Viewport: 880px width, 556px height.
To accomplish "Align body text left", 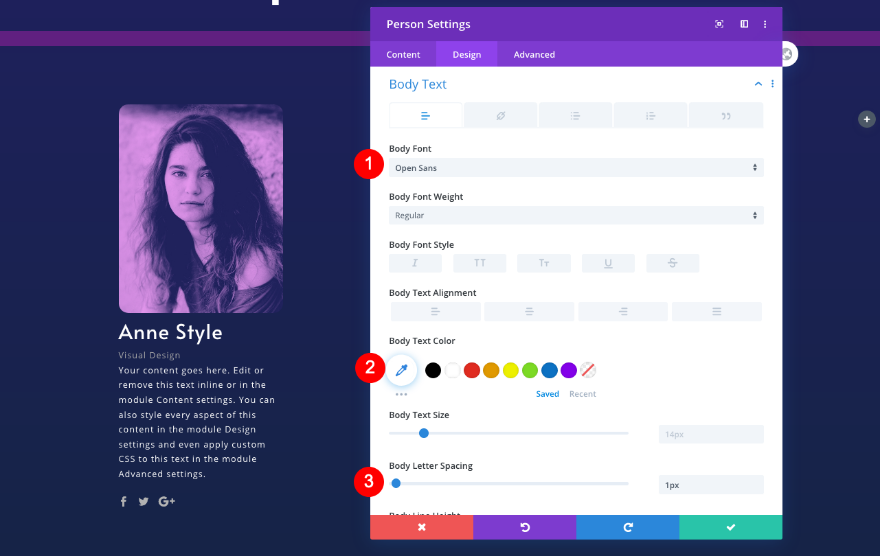I will click(436, 311).
